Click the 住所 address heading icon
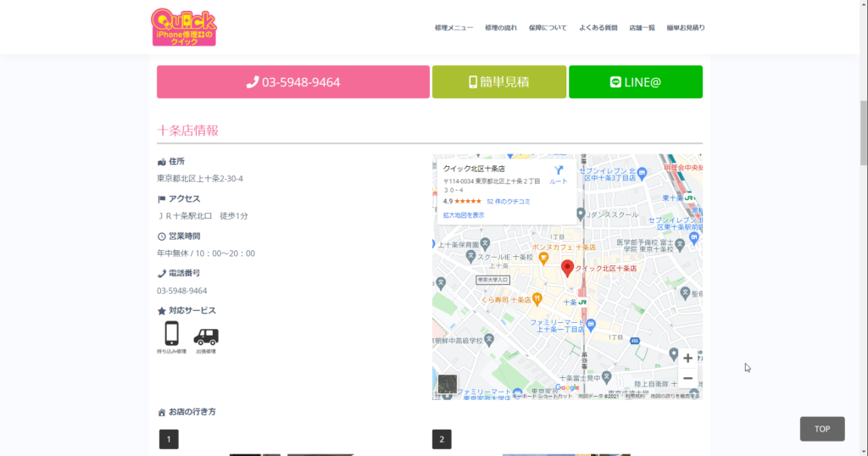868x456 pixels. [x=162, y=162]
